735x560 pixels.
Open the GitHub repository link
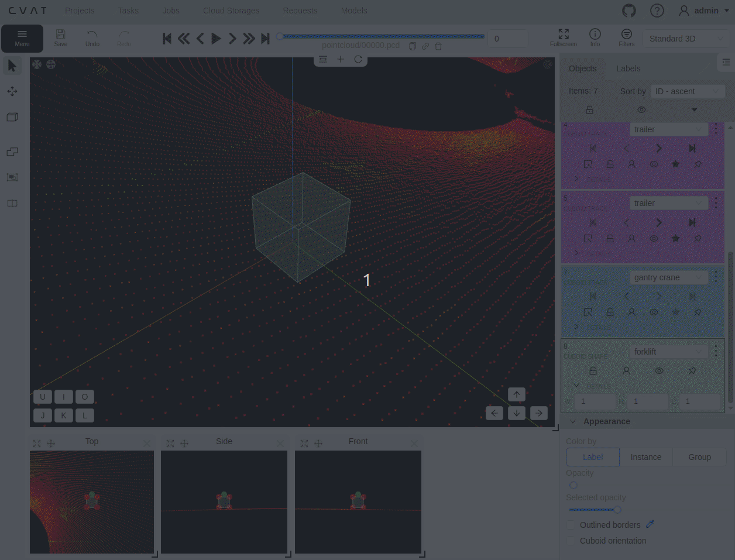click(629, 11)
